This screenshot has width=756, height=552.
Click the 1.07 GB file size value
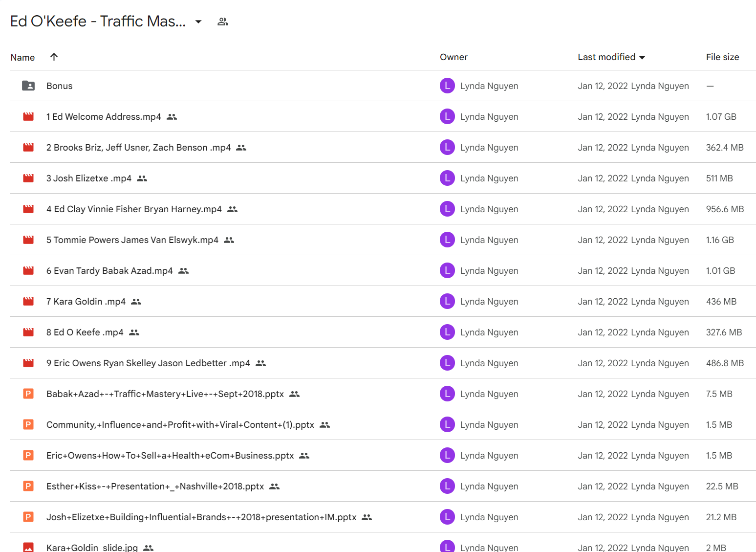point(721,116)
